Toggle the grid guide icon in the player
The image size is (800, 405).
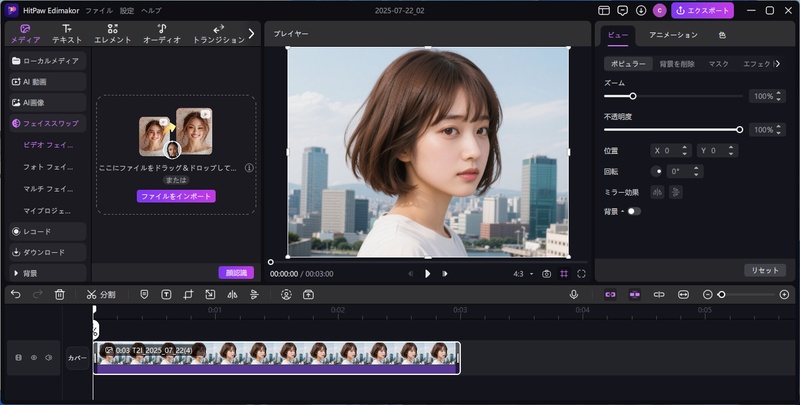(x=564, y=274)
